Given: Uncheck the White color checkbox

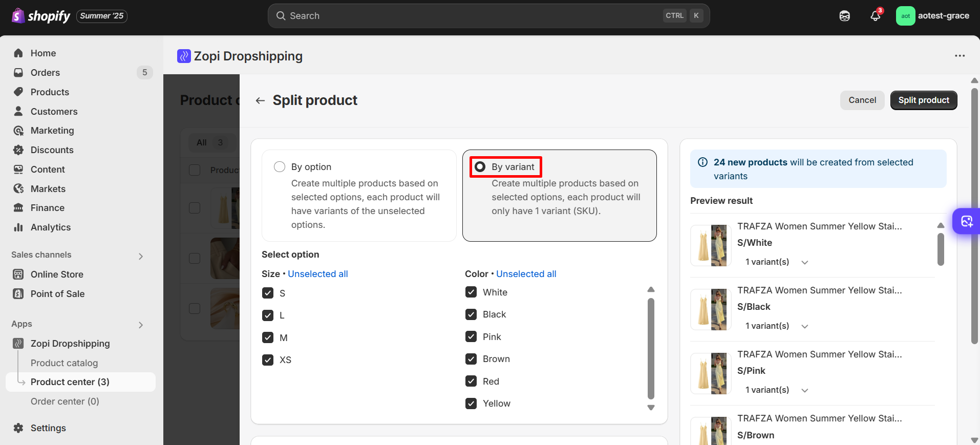Looking at the screenshot, I should 471,292.
